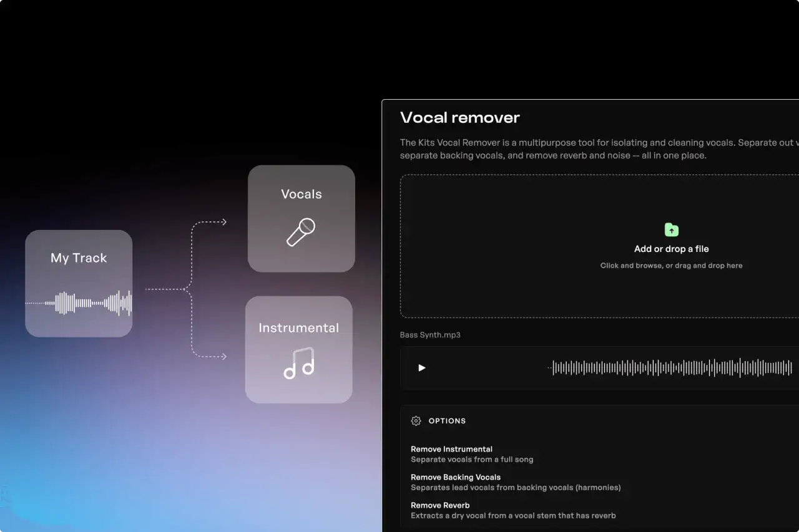Click the Options gear icon
The image size is (799, 532).
click(416, 421)
